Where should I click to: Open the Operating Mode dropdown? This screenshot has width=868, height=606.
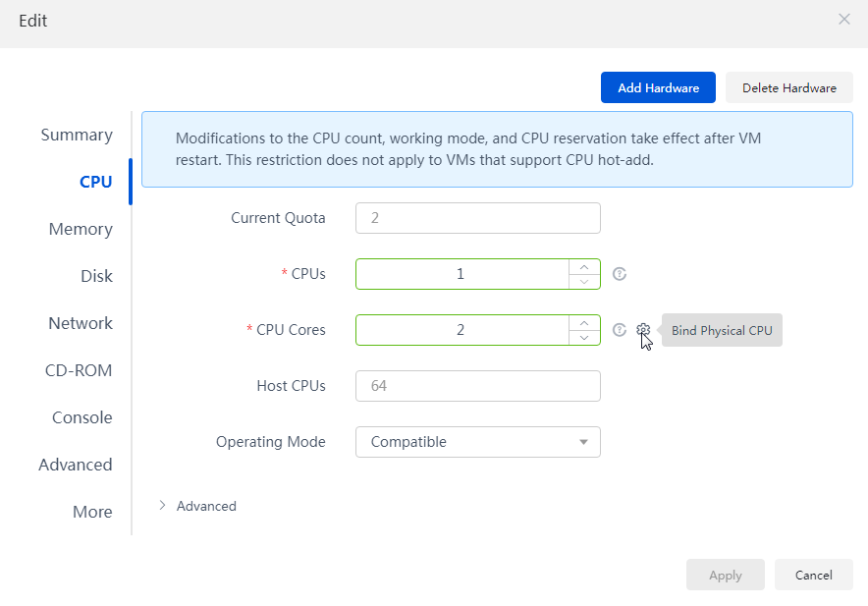(478, 442)
